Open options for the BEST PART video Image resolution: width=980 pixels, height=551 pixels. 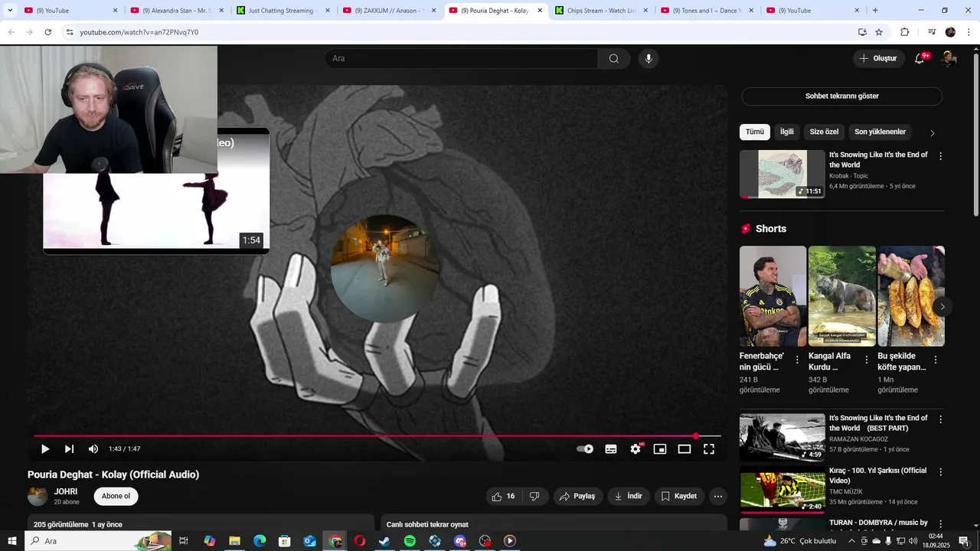coord(940,419)
